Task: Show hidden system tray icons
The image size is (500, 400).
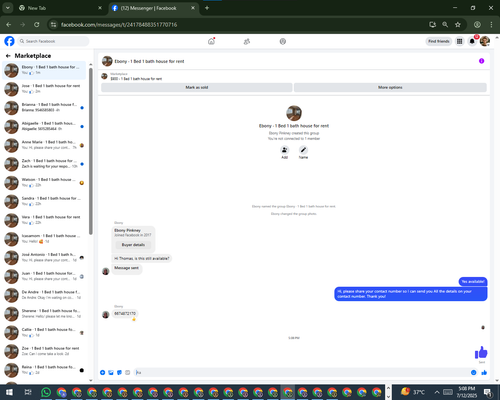Action: coord(437,392)
